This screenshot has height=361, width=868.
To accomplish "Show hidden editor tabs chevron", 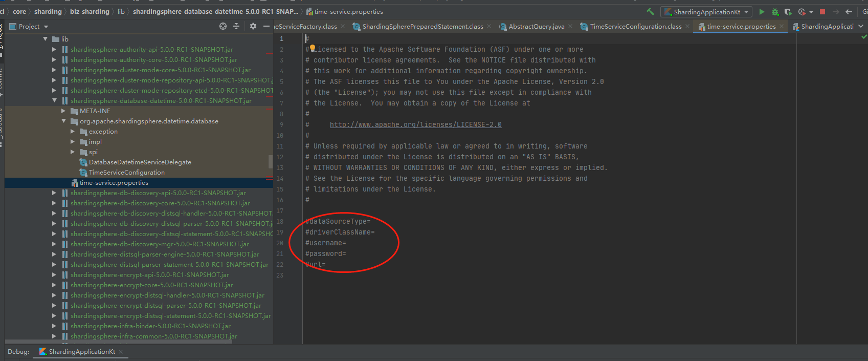I will click(x=861, y=26).
